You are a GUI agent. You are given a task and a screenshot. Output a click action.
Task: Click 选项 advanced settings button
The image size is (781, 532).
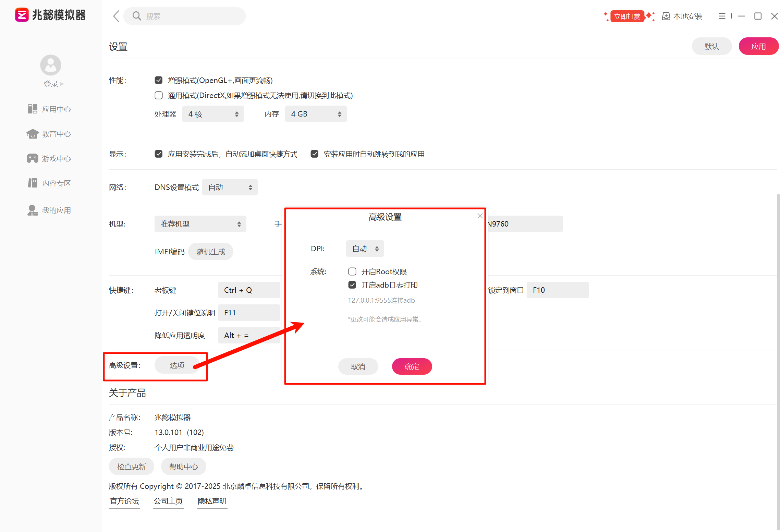pos(177,365)
